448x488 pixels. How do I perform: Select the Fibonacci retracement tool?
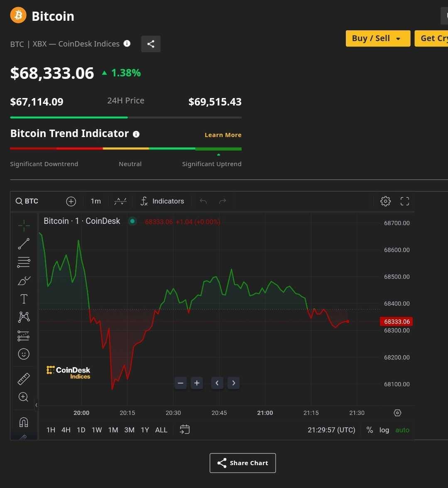[x=24, y=262]
